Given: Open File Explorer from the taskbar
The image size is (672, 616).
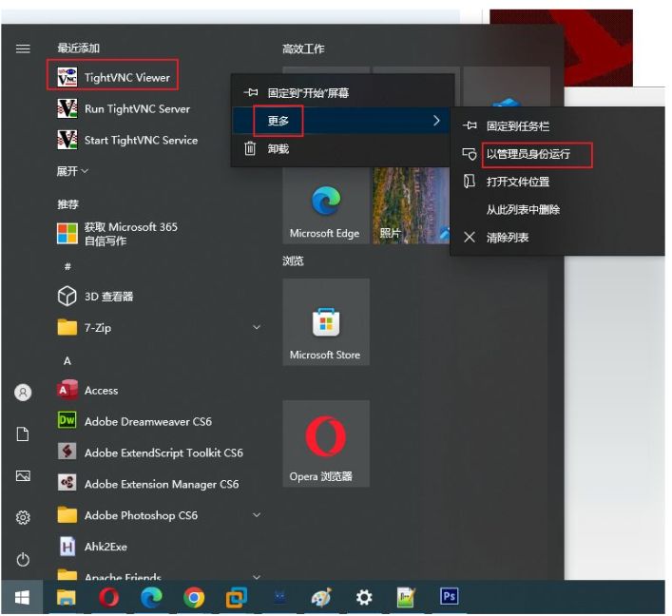Looking at the screenshot, I should pyautogui.click(x=67, y=597).
